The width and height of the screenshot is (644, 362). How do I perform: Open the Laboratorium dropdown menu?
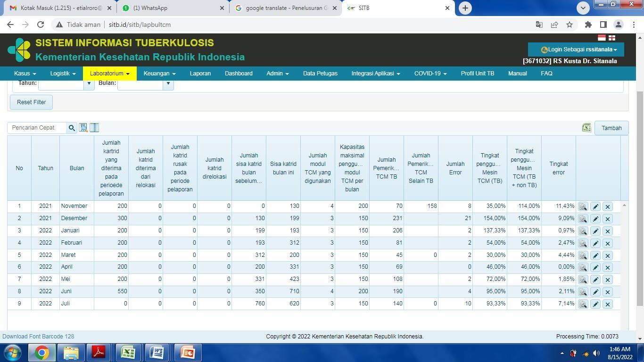click(x=109, y=74)
